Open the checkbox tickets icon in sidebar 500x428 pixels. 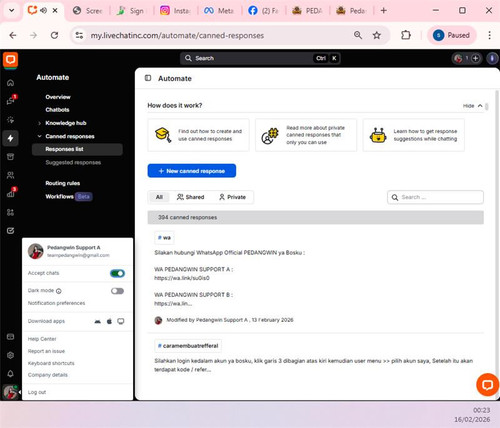coord(10,231)
